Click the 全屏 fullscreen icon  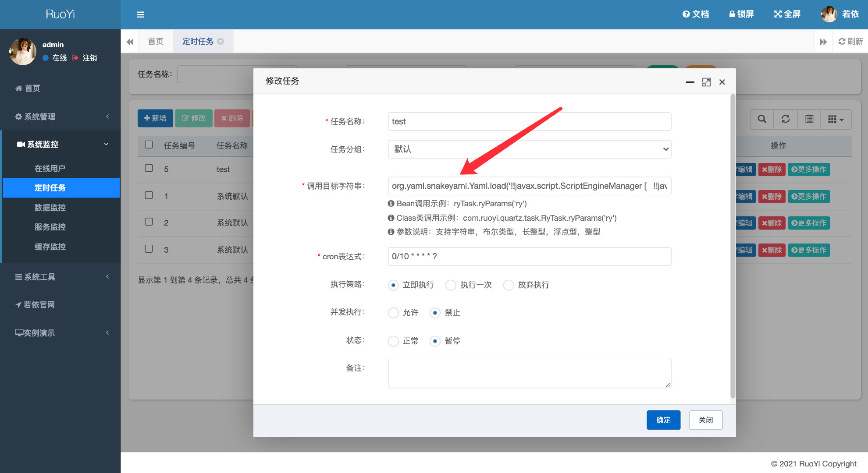pos(793,14)
